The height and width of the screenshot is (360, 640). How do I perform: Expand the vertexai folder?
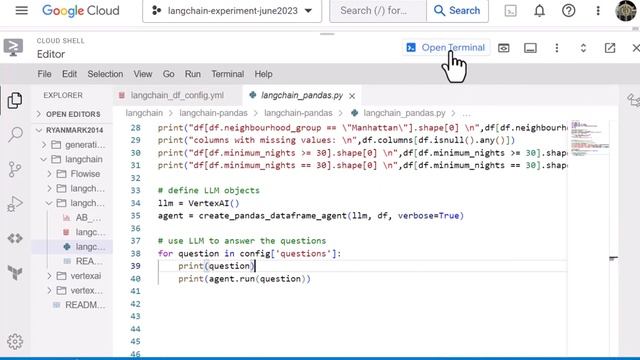pyautogui.click(x=75, y=276)
